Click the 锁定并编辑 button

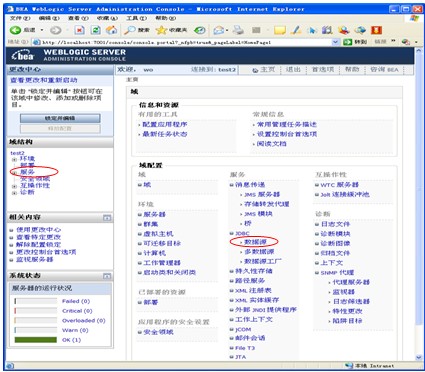(x=60, y=118)
